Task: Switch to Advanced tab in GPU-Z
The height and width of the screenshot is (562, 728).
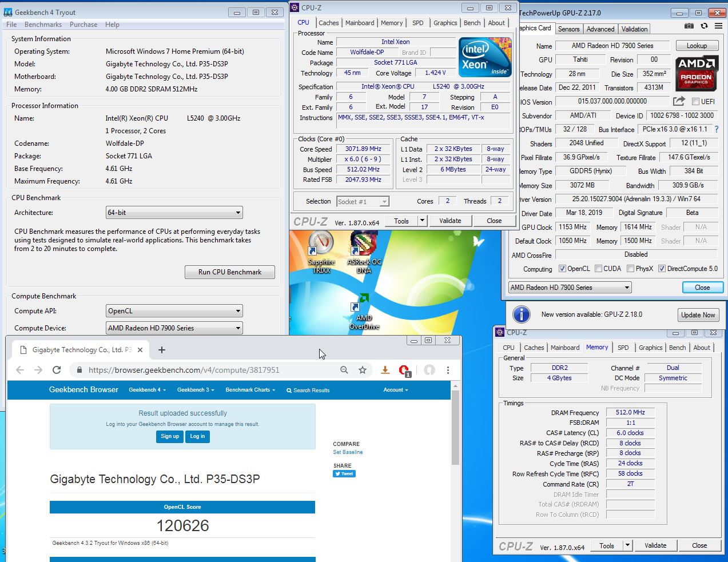Action: [600, 29]
